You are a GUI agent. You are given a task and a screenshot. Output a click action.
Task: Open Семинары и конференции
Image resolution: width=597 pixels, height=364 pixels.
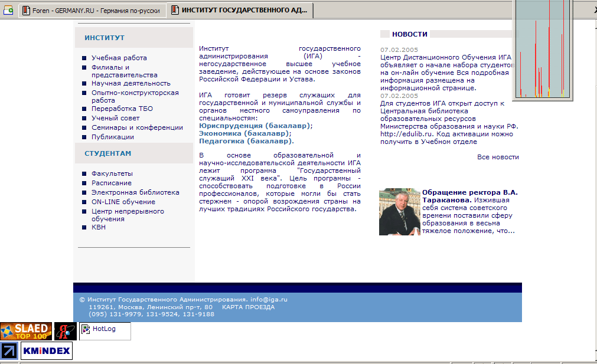[137, 128]
